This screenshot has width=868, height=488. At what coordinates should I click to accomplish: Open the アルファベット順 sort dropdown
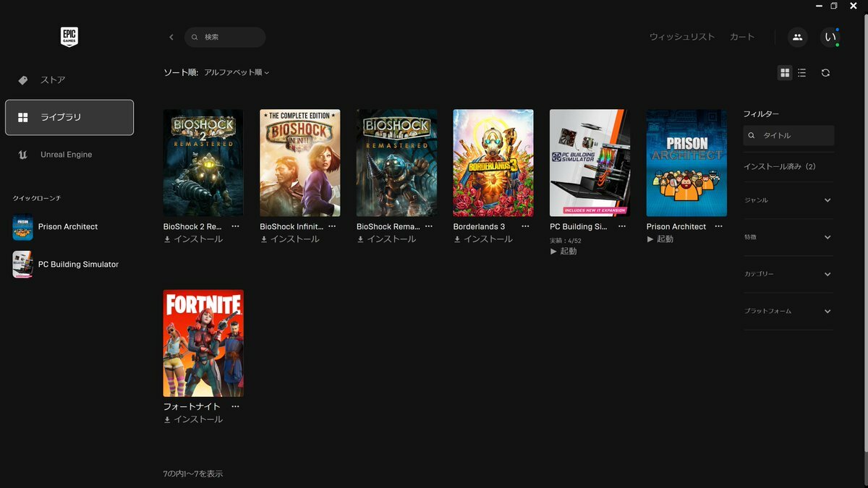237,72
